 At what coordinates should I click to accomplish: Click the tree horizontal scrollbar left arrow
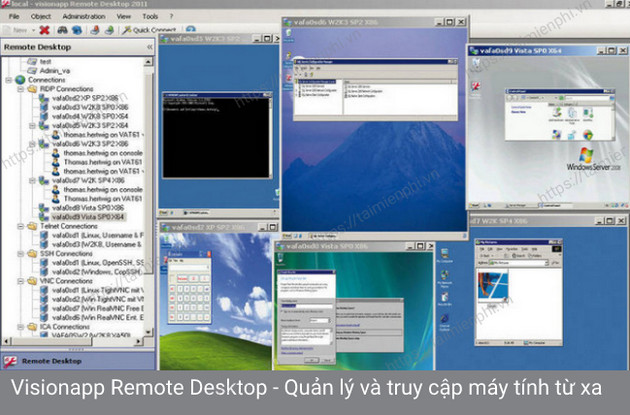coord(6,341)
